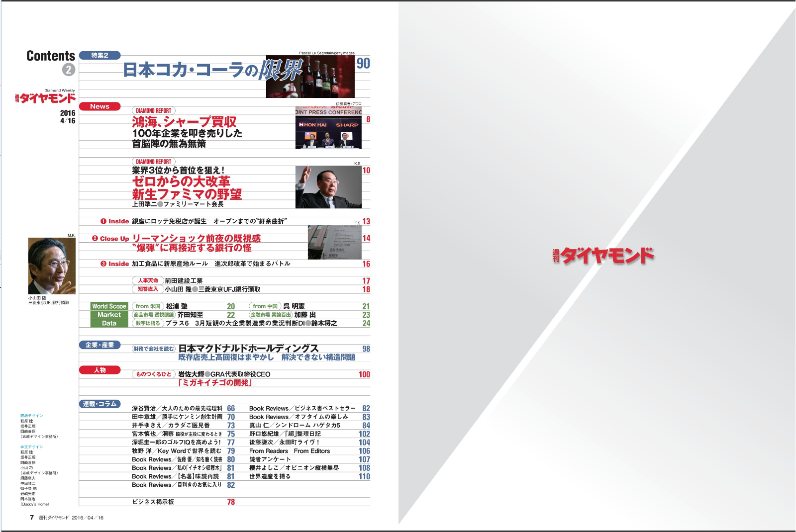
Task: Open the 鴻海、シャープ買収 article headline
Action: [184, 122]
